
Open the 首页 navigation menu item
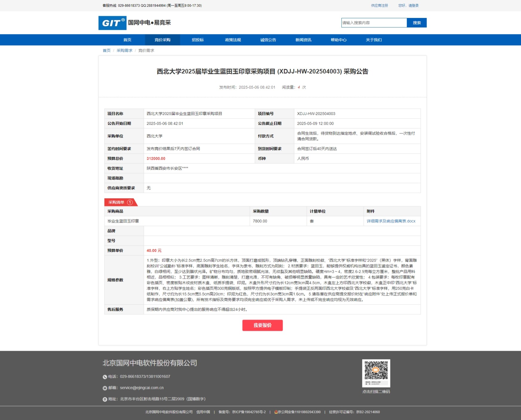click(x=127, y=40)
